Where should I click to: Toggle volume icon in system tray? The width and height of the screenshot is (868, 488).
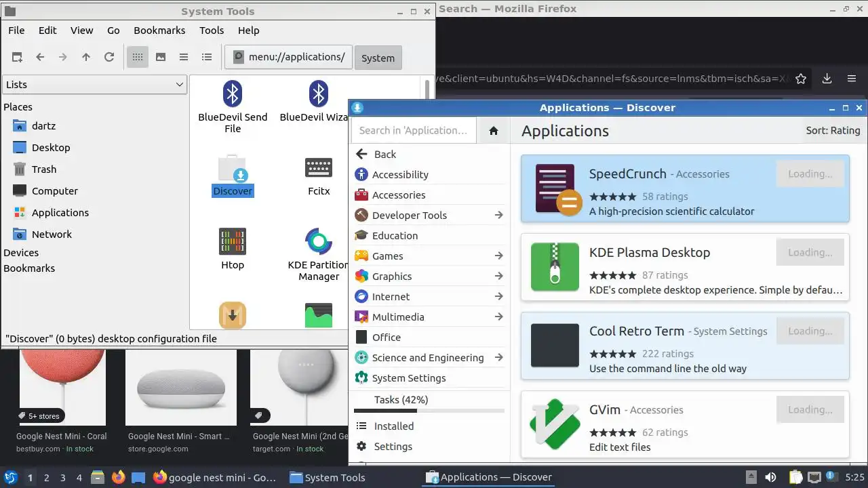[x=770, y=478]
